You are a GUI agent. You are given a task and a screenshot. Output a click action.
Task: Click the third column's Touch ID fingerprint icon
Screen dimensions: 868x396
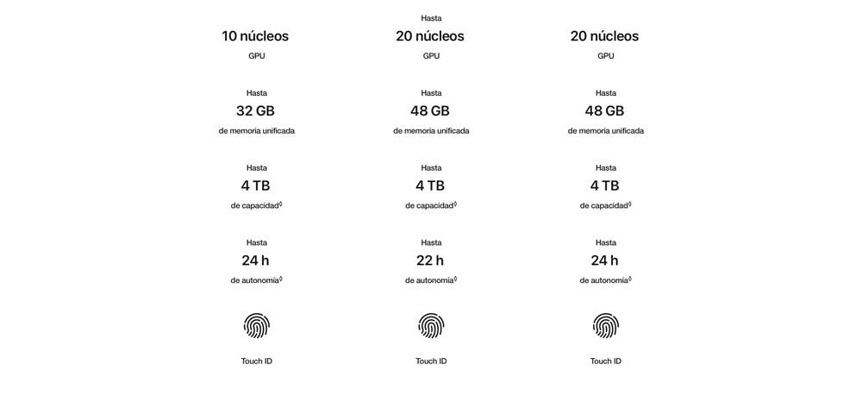pos(605,325)
